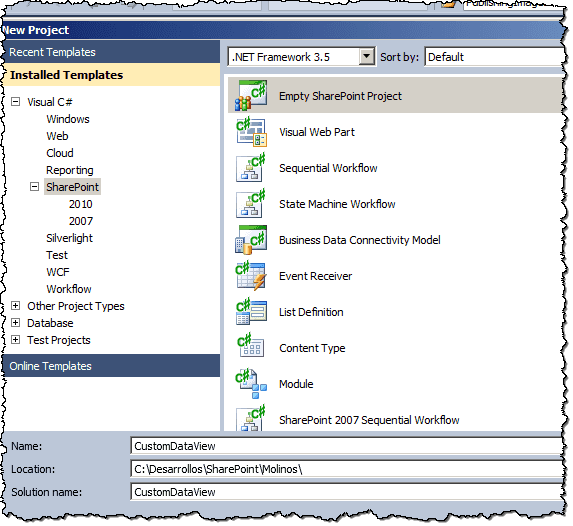The height and width of the screenshot is (526, 573).
Task: Click the Content Type name
Action: coord(312,348)
